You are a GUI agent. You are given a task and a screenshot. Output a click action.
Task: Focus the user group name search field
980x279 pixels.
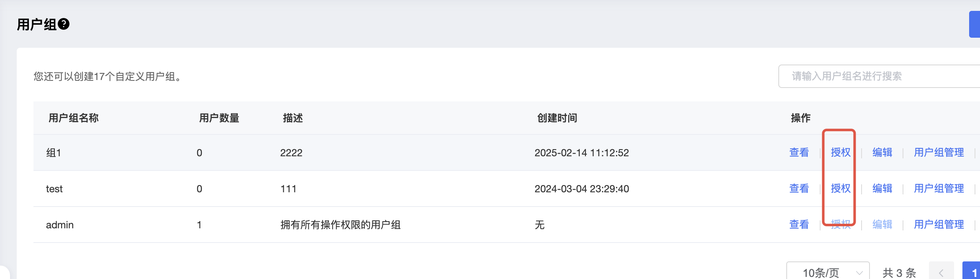[x=879, y=76]
